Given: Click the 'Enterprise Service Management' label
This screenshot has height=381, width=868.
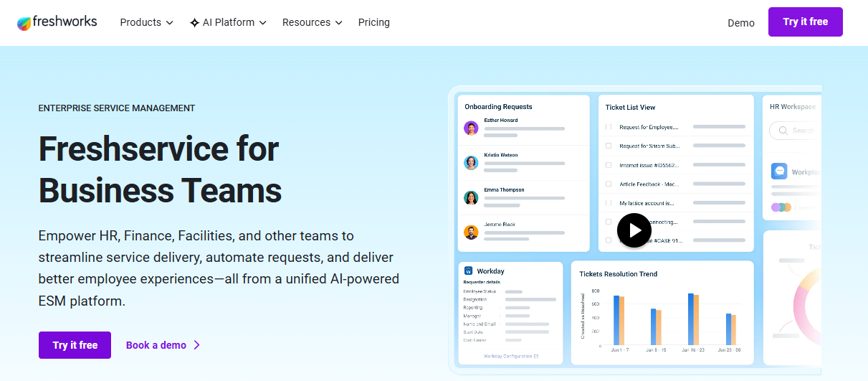Looking at the screenshot, I should [117, 108].
